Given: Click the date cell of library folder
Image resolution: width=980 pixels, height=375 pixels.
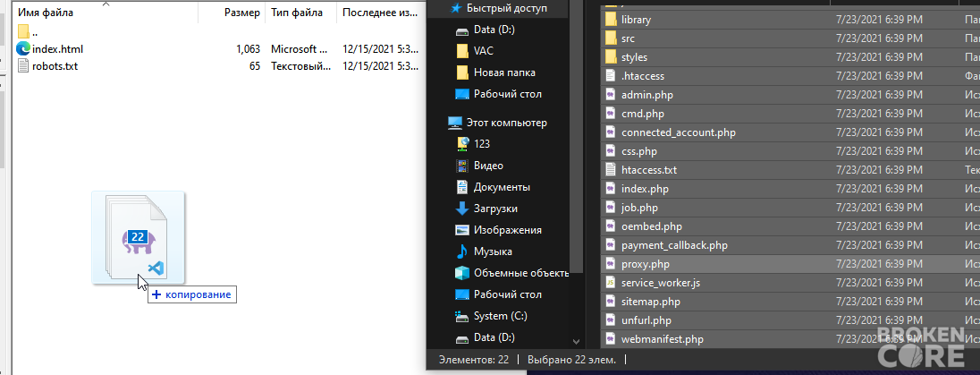Looking at the screenshot, I should (x=879, y=20).
